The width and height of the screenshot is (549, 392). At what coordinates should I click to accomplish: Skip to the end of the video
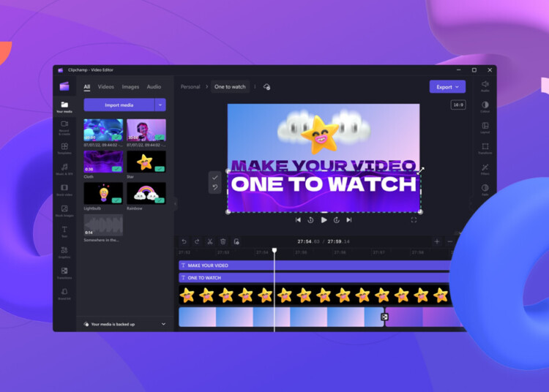coord(349,220)
